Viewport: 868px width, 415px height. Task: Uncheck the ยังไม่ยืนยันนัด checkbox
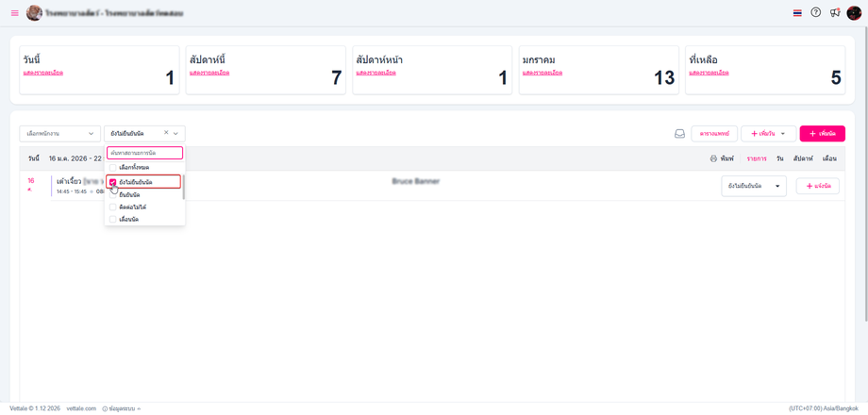coord(113,181)
